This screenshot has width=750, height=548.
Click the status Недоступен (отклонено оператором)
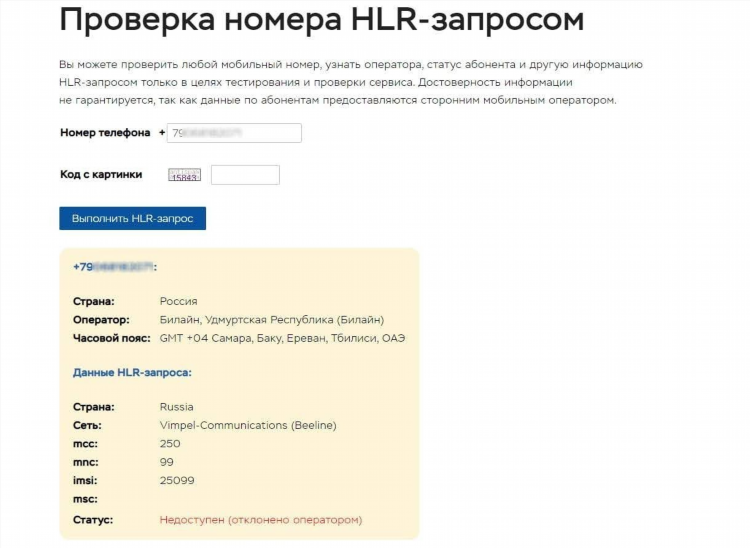261,520
